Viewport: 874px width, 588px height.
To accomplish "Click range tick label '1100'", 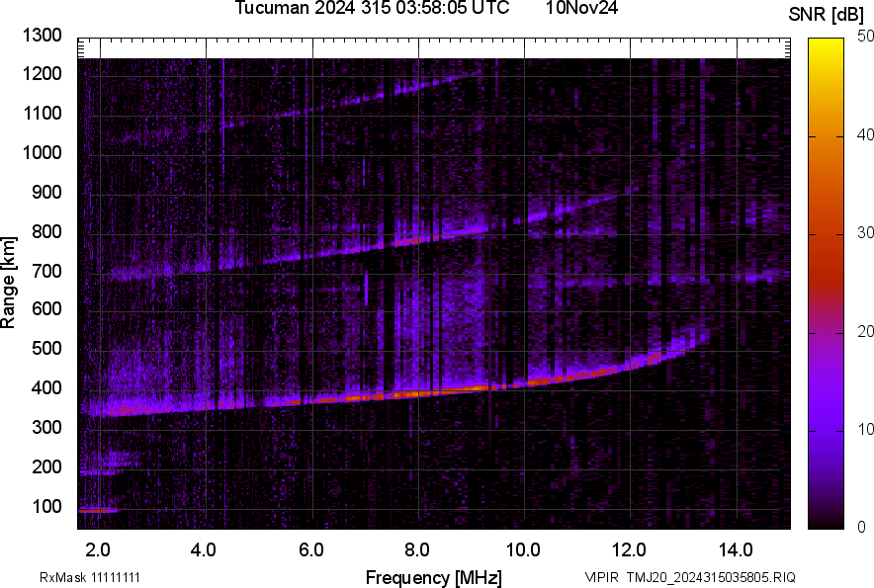I will click(42, 113).
